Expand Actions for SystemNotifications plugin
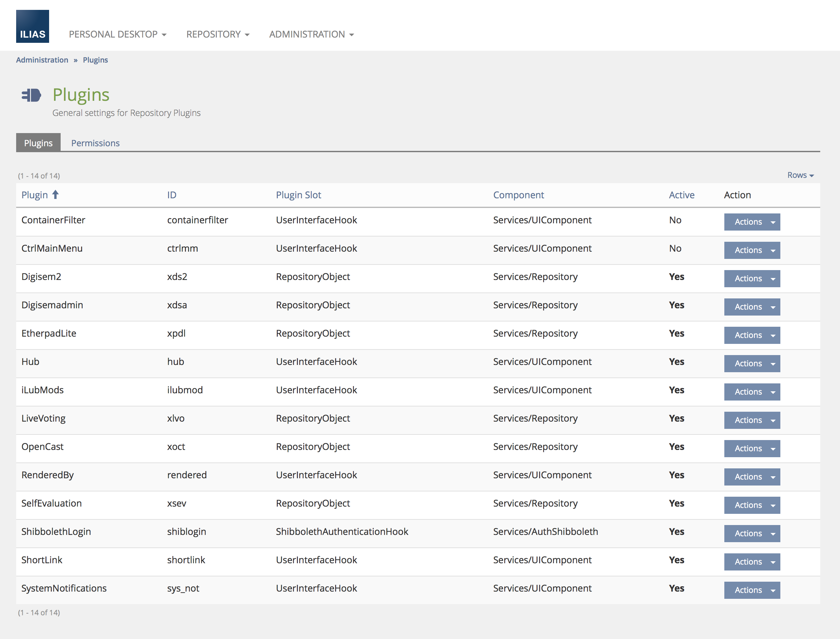 tap(752, 590)
